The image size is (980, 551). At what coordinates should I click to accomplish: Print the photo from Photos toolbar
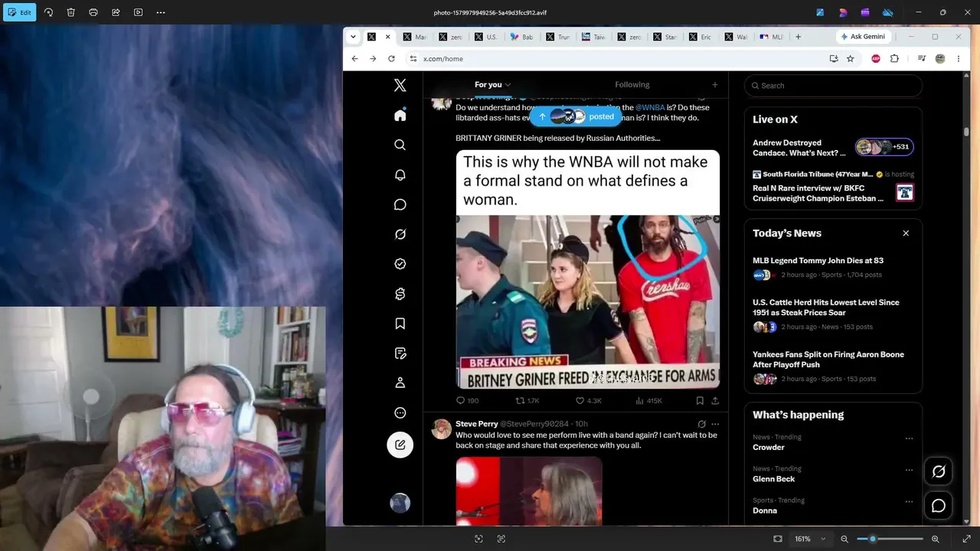click(x=93, y=12)
